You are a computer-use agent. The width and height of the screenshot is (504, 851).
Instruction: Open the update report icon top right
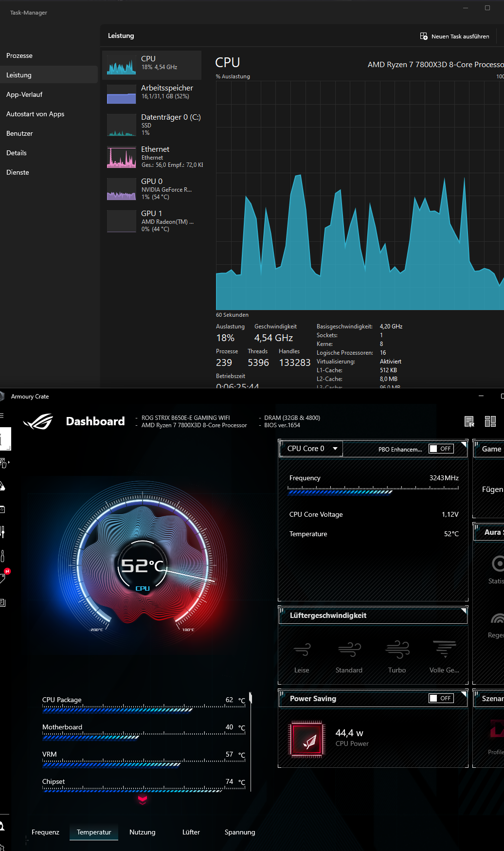pyautogui.click(x=469, y=421)
